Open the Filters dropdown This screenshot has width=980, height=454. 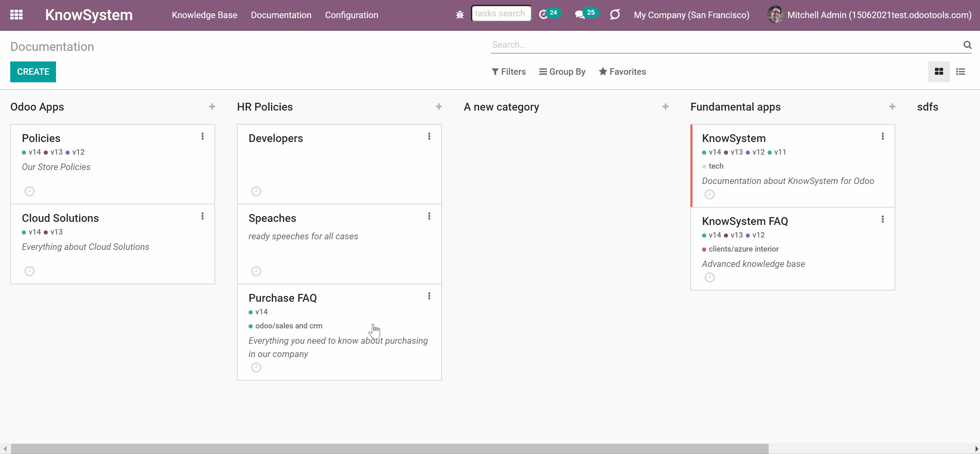(509, 71)
